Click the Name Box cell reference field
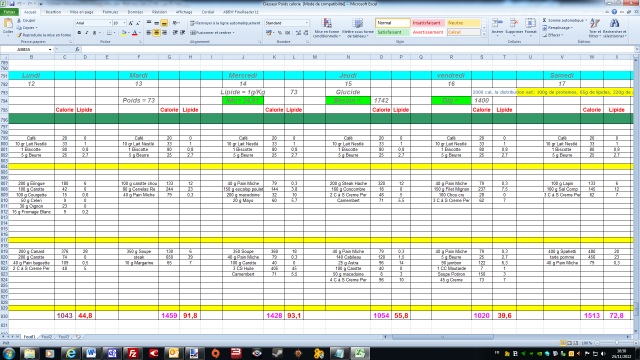The height and width of the screenshot is (360, 640). [x=26, y=49]
